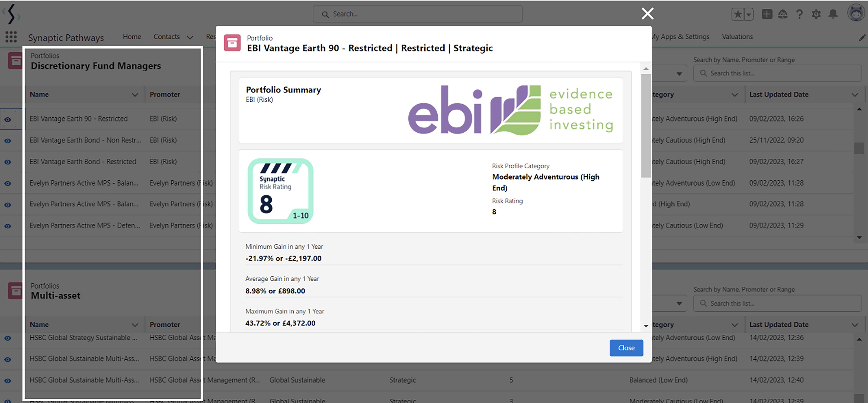View notifications bell icon
868x403 pixels.
pos(833,14)
